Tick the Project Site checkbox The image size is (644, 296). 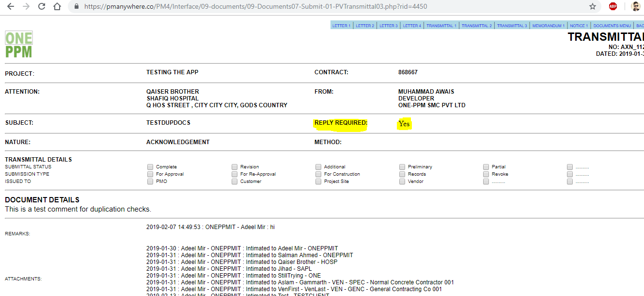pyautogui.click(x=318, y=181)
